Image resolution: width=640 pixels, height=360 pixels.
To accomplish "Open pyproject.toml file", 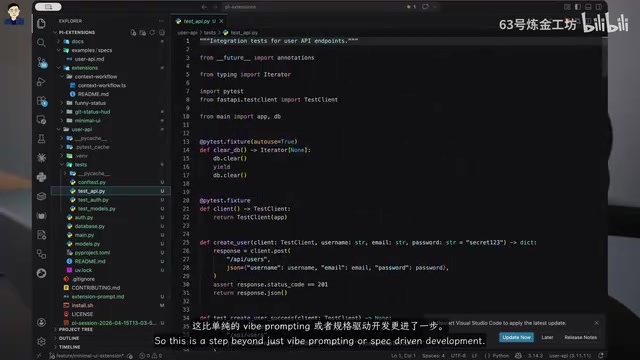I will click(110, 253).
